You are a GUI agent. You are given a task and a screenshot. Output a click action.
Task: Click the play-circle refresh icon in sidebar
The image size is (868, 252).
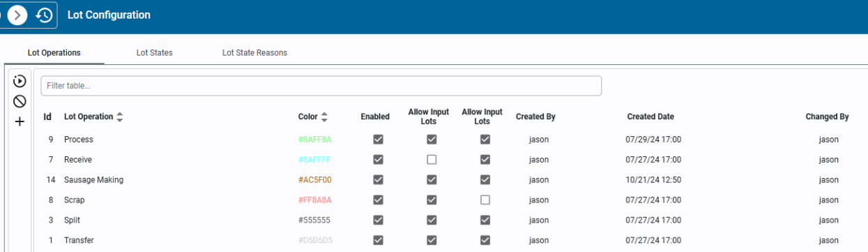(20, 81)
